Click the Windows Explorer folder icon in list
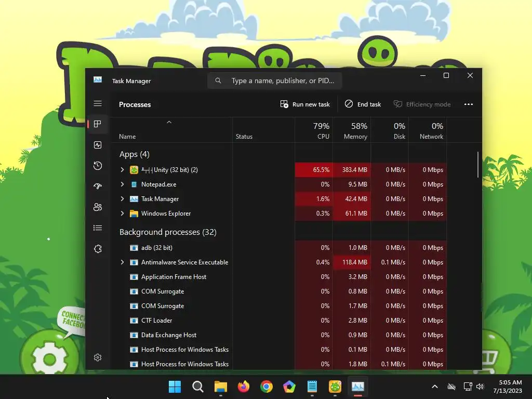The image size is (532, 399). click(134, 214)
